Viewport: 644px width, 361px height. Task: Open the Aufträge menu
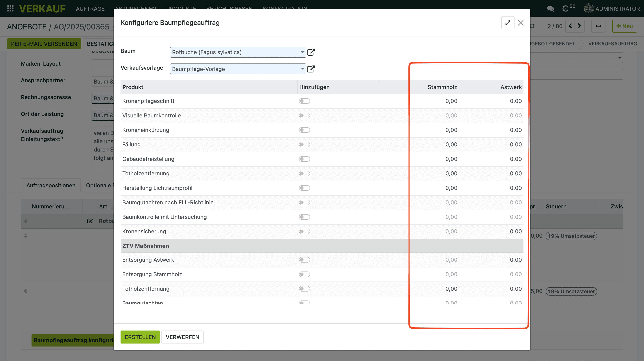pyautogui.click(x=90, y=9)
